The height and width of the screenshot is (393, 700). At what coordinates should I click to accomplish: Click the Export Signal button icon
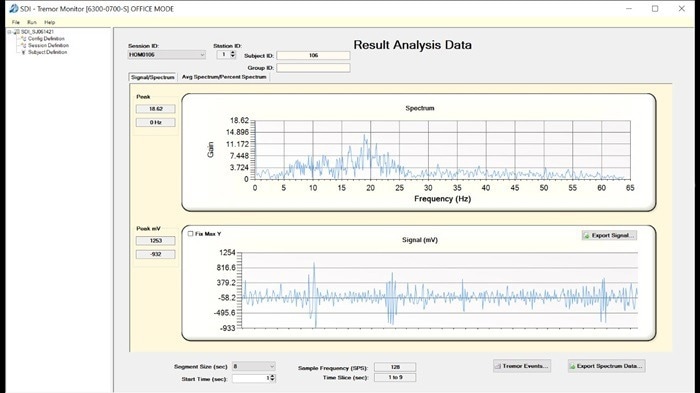pos(587,235)
